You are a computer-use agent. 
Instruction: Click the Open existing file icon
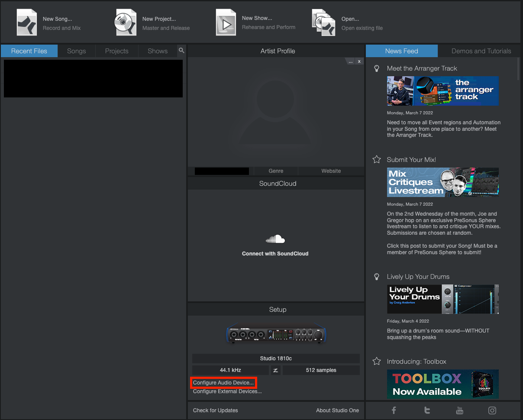pos(324,23)
